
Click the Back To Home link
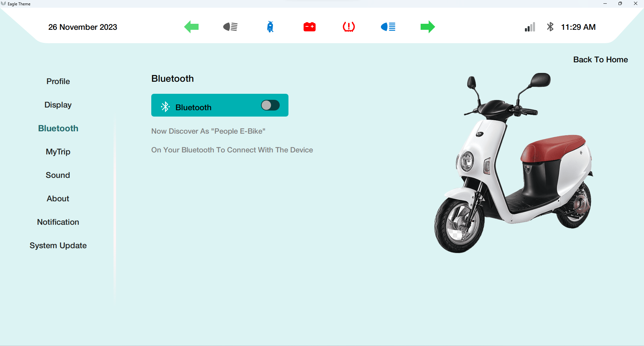[600, 60]
